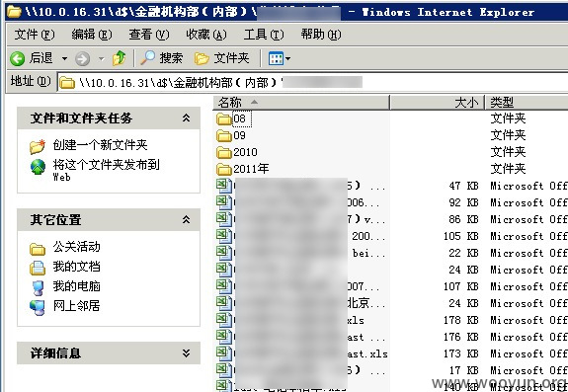
Task: Click the 105 KB size cell
Action: coord(460,236)
